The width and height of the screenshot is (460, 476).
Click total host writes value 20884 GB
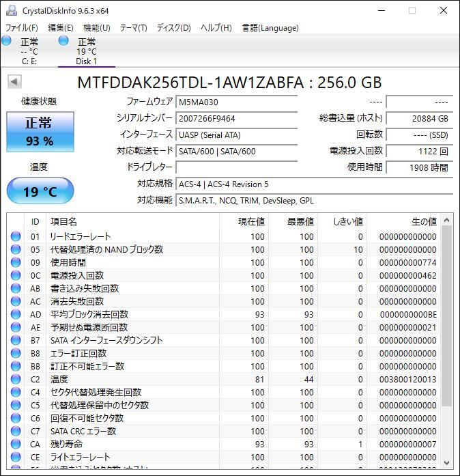point(420,118)
